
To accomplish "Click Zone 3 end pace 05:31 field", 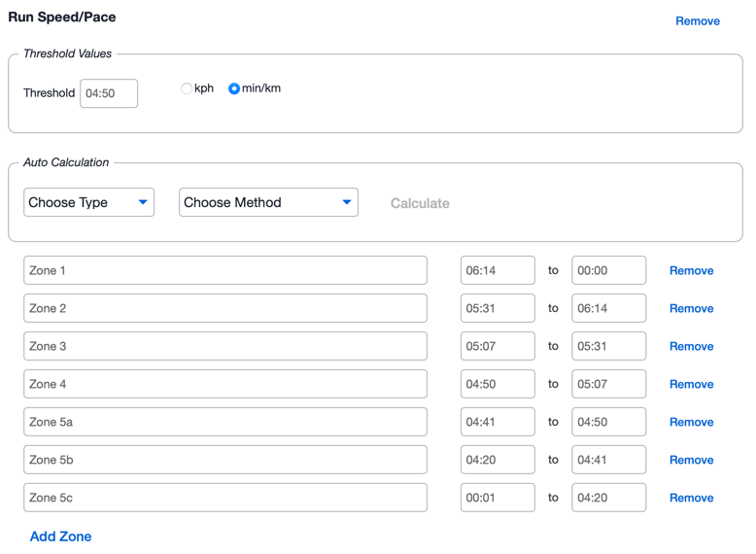I will [609, 346].
